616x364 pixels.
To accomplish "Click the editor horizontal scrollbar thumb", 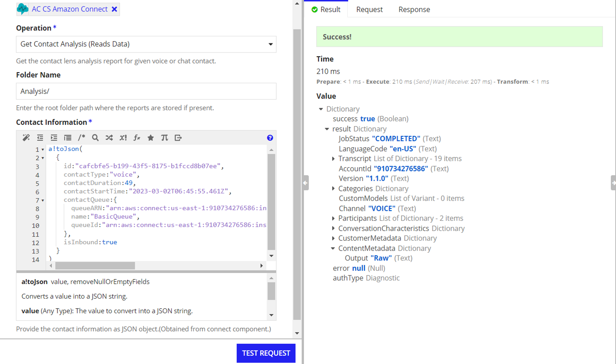I will point(95,266).
